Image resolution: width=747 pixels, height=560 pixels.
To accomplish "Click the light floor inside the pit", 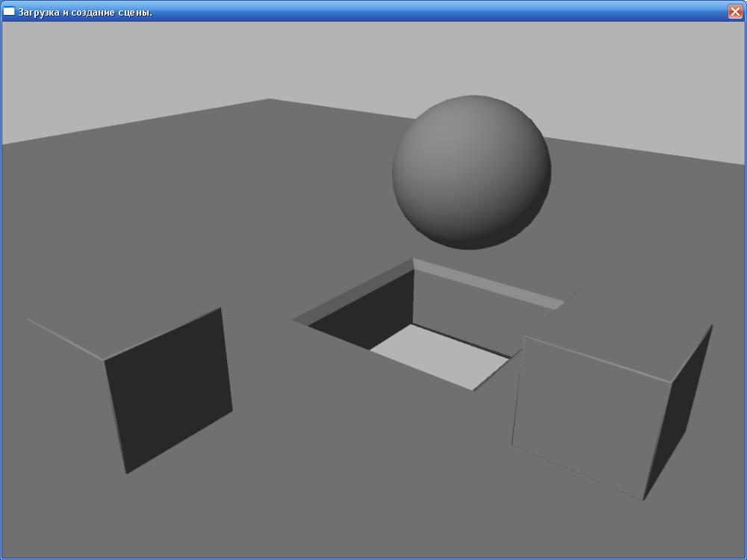I will [x=441, y=357].
